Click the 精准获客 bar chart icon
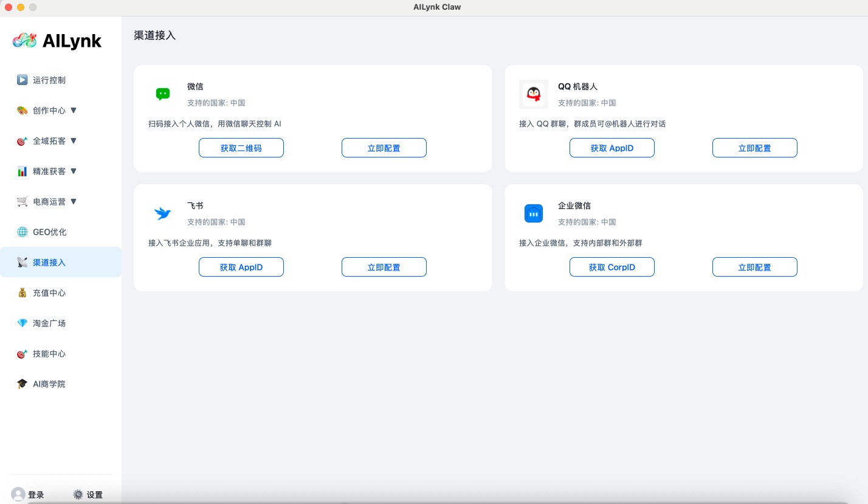This screenshot has height=504, width=868. (22, 171)
